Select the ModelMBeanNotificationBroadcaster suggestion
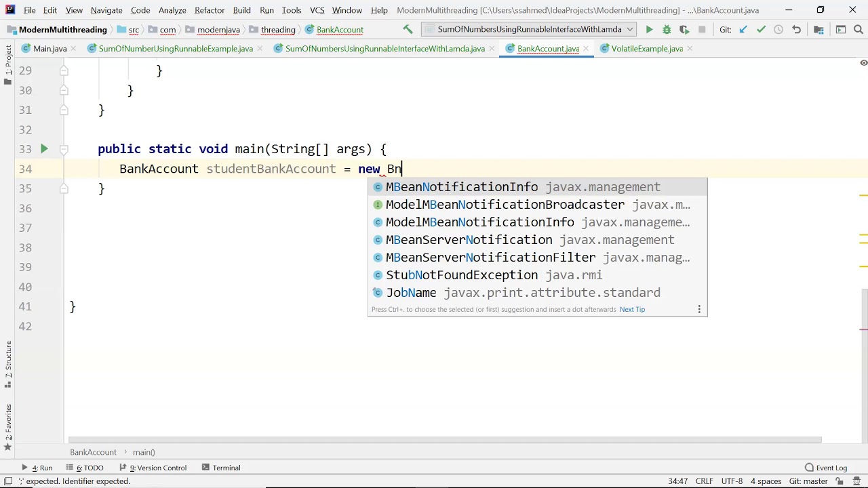This screenshot has height=488, width=868. pos(538,205)
